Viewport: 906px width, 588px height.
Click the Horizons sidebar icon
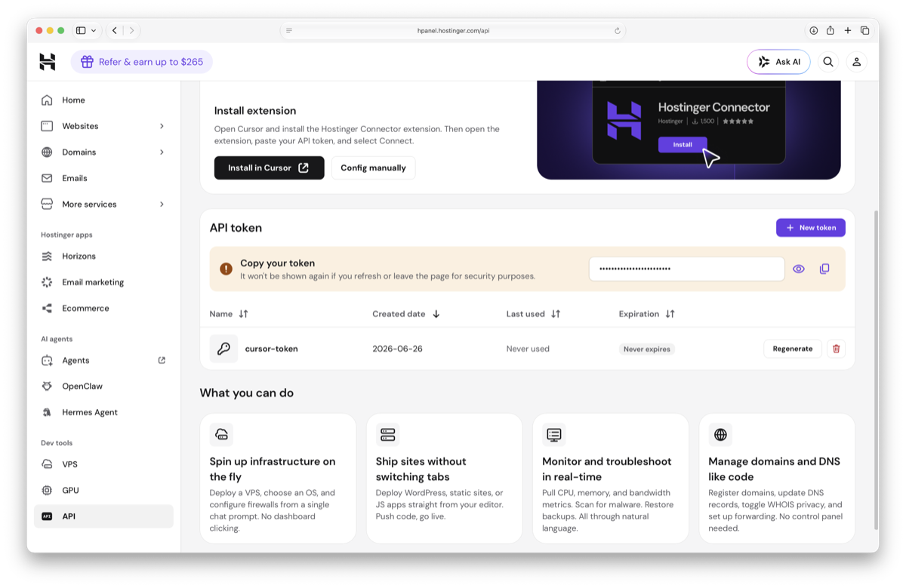pyautogui.click(x=47, y=256)
